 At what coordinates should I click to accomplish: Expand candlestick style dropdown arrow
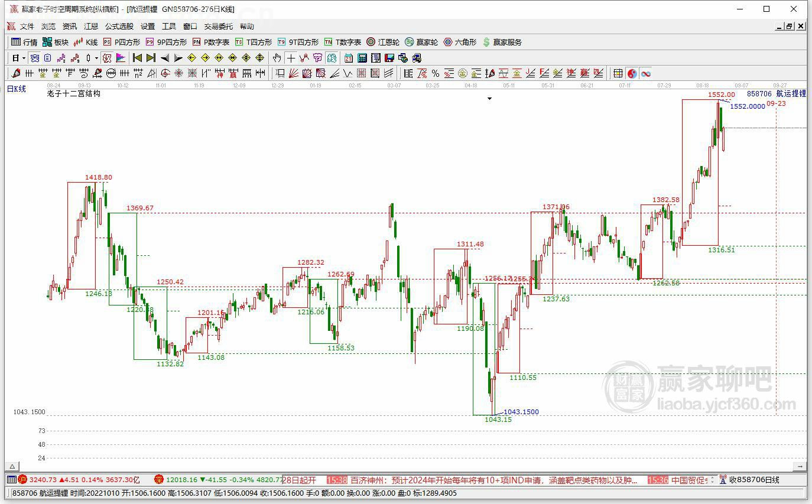point(96,58)
